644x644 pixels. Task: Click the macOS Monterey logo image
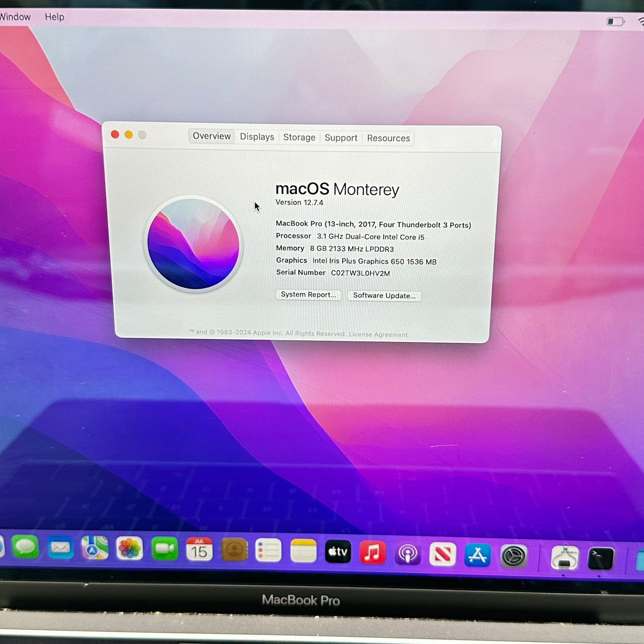(x=193, y=244)
